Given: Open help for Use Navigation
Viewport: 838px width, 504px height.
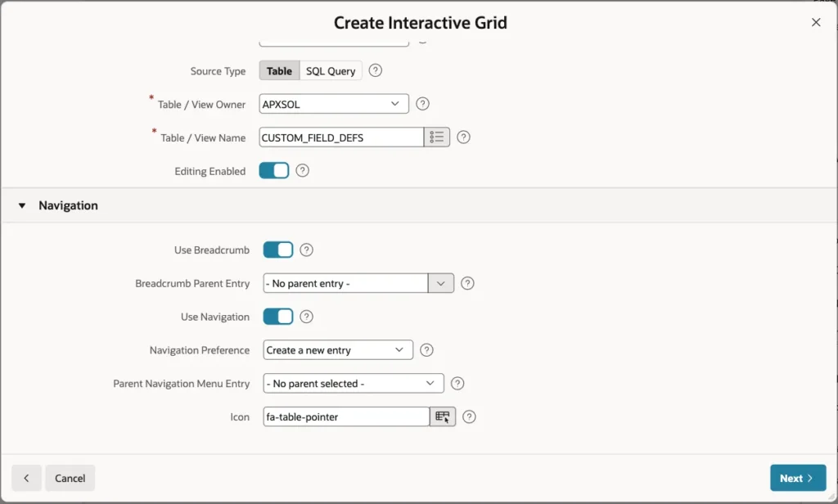Looking at the screenshot, I should tap(306, 317).
